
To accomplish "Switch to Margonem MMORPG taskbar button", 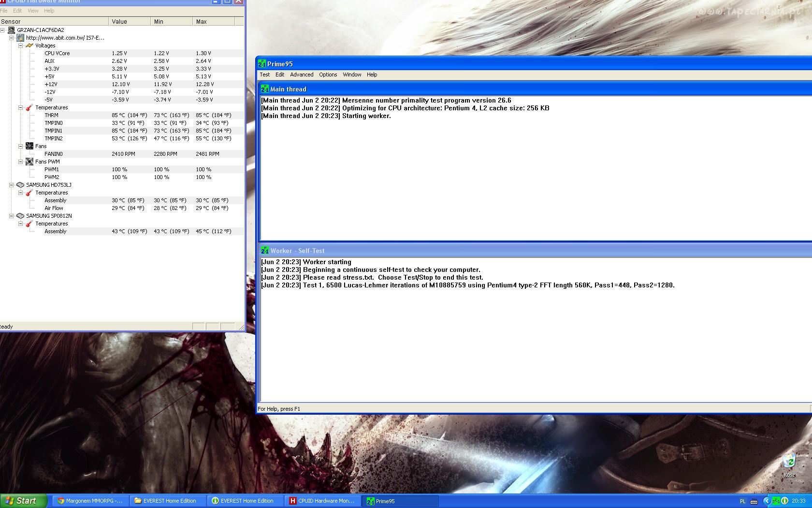I will click(90, 501).
